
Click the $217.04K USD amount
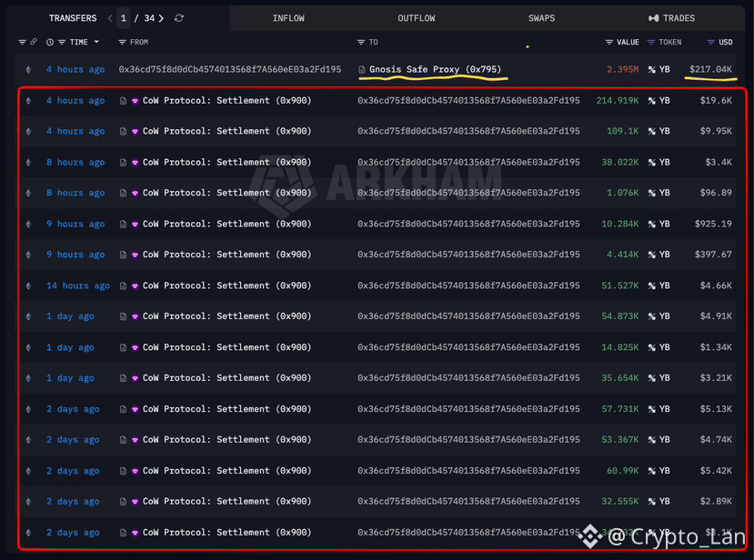click(710, 69)
